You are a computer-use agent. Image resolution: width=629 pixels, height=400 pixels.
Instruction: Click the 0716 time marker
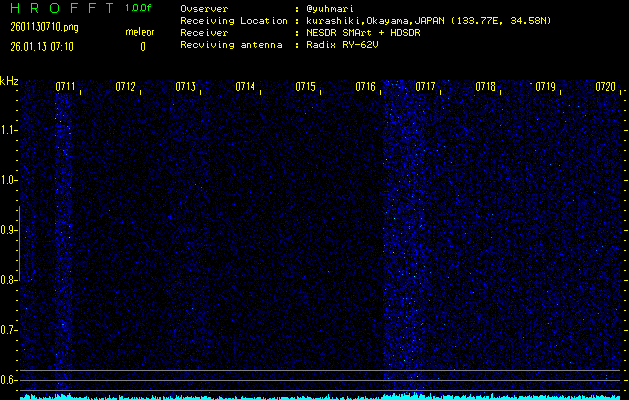click(365, 87)
